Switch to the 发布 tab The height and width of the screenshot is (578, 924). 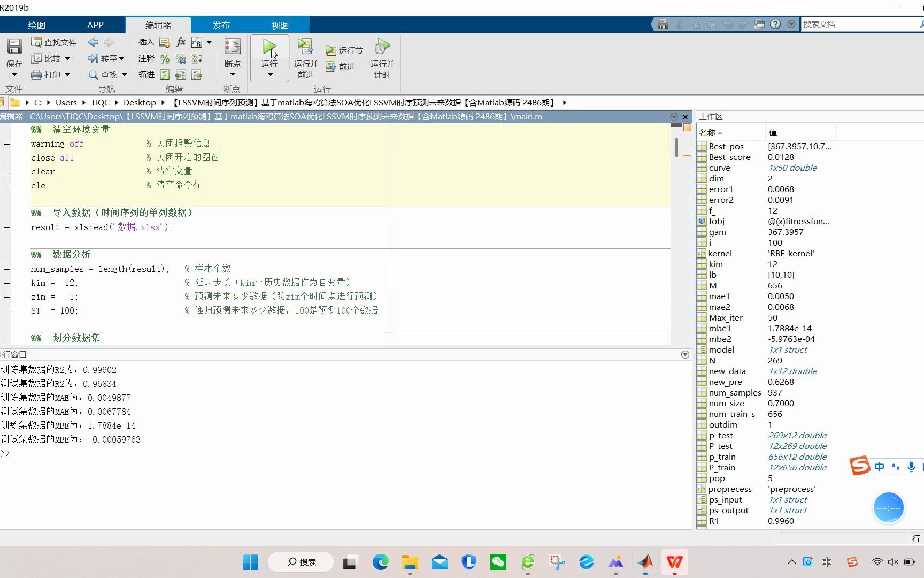(221, 25)
